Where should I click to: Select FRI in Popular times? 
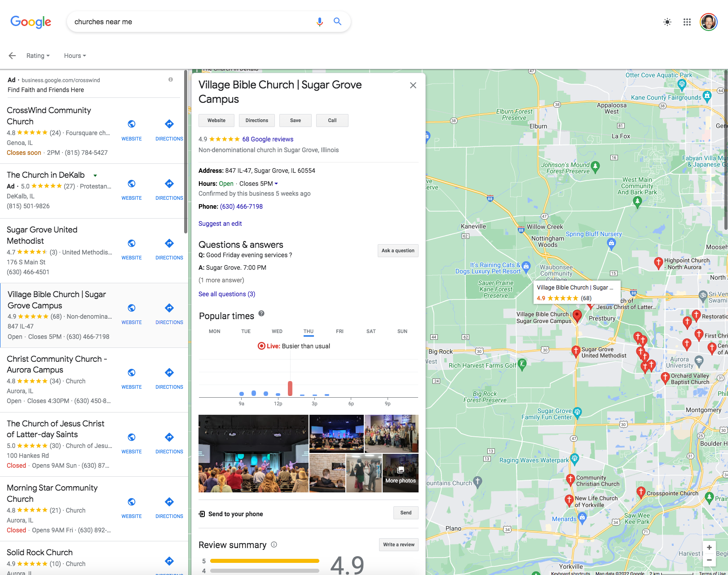coord(340,331)
